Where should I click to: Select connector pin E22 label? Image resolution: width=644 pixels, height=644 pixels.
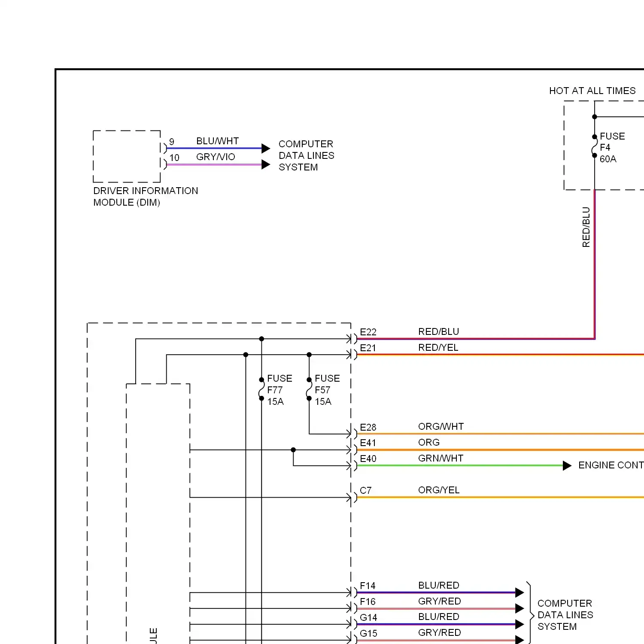(x=368, y=332)
